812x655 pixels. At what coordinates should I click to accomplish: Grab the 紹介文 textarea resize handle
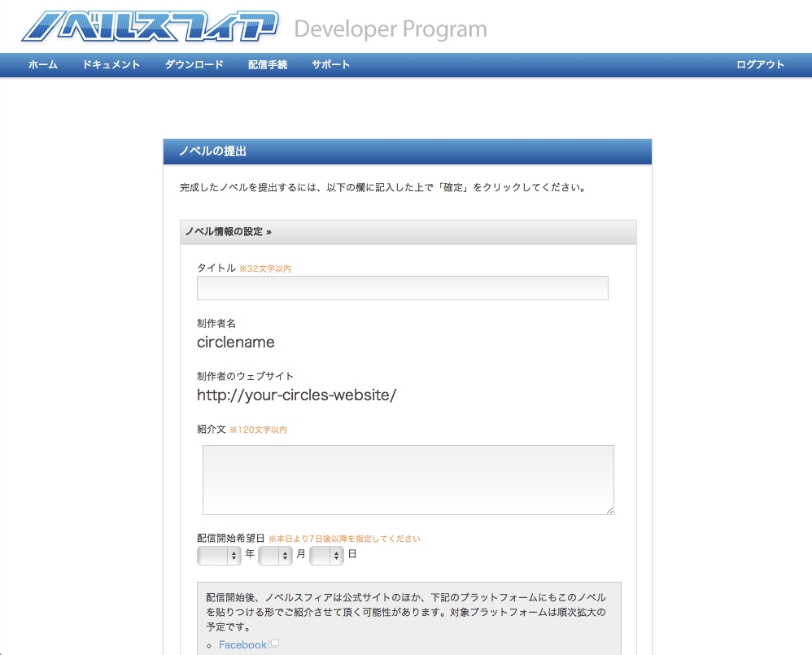pos(609,510)
